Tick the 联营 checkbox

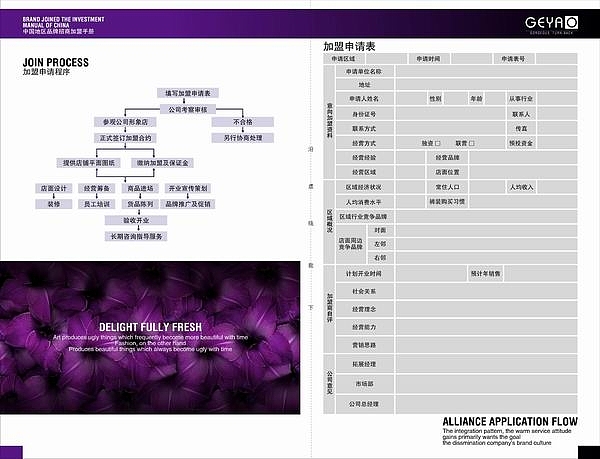click(472, 143)
